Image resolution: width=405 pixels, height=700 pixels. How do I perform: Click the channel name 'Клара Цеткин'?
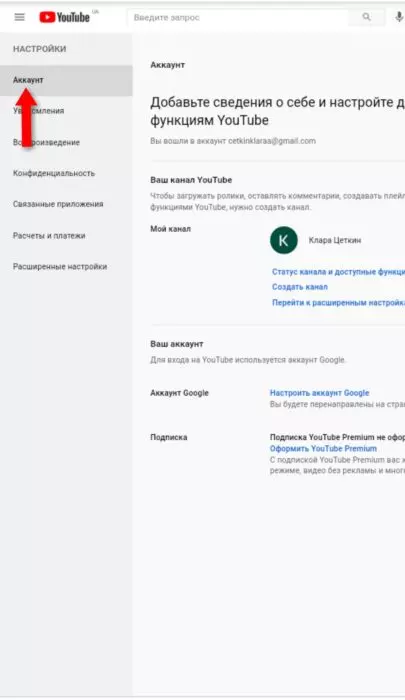tap(335, 240)
